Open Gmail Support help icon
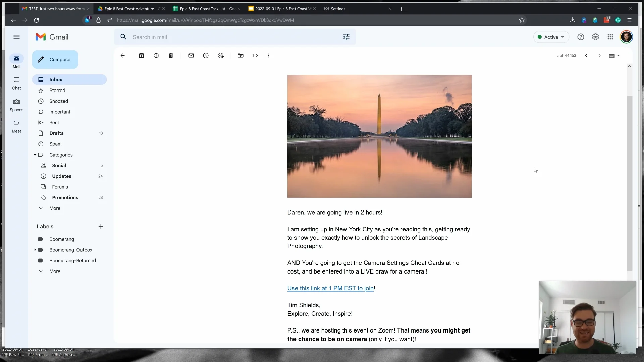 (x=581, y=37)
